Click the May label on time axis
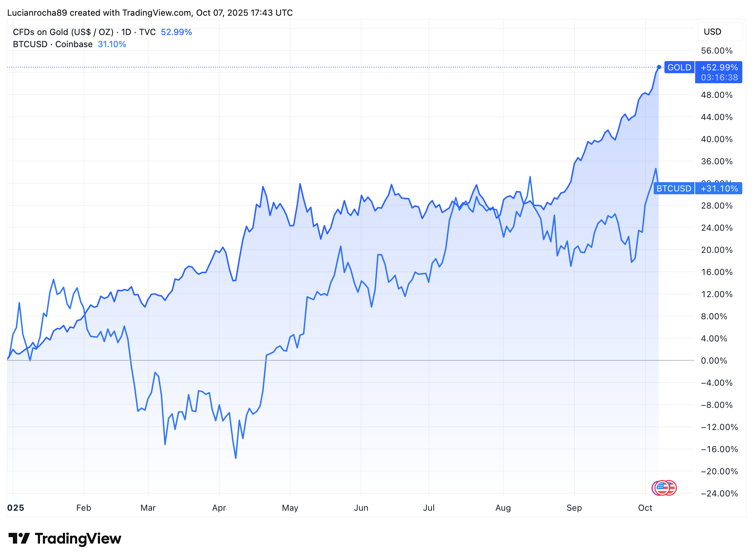This screenshot has height=560, width=753. tap(290, 508)
